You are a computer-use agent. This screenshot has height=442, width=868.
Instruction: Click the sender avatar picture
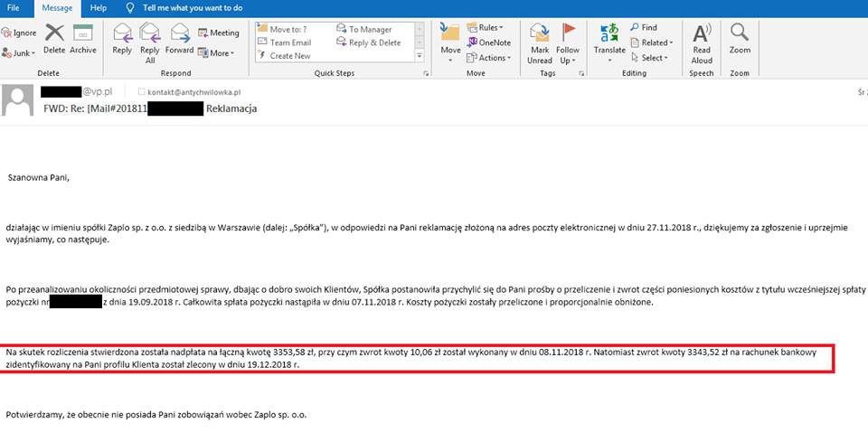pyautogui.click(x=18, y=100)
